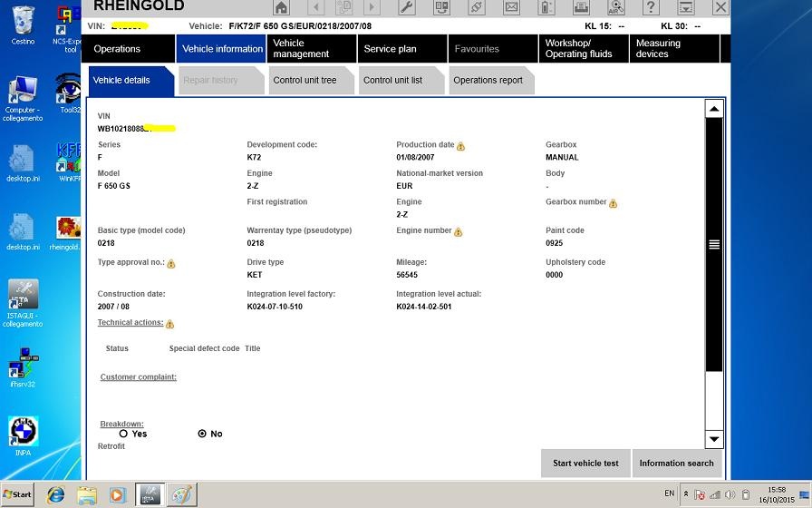The height and width of the screenshot is (508, 812).
Task: Select No for Breakdown
Action: (202, 434)
